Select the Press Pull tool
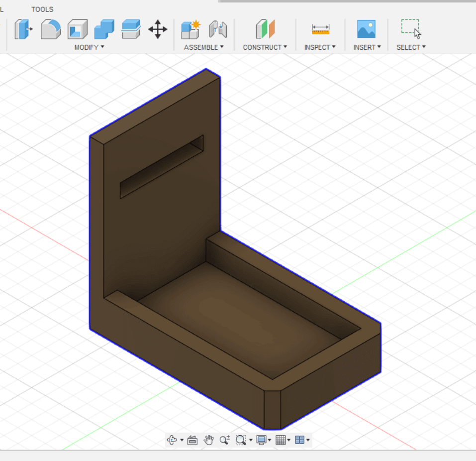Screen dimensions: 476x461 click(x=23, y=29)
